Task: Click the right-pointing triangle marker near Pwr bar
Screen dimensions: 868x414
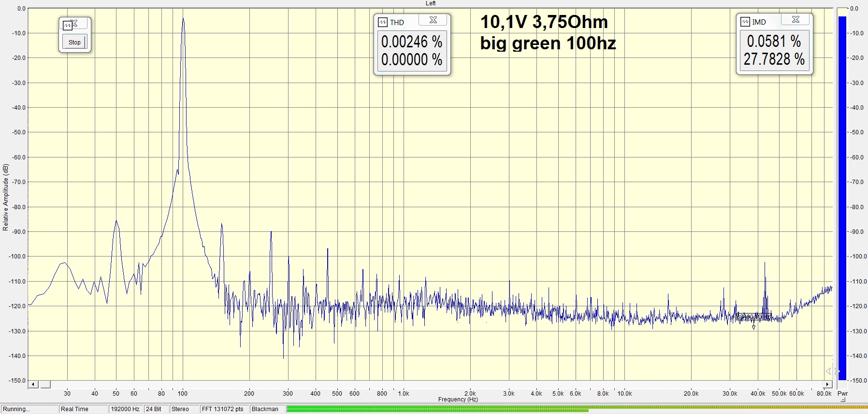Action: (837, 371)
